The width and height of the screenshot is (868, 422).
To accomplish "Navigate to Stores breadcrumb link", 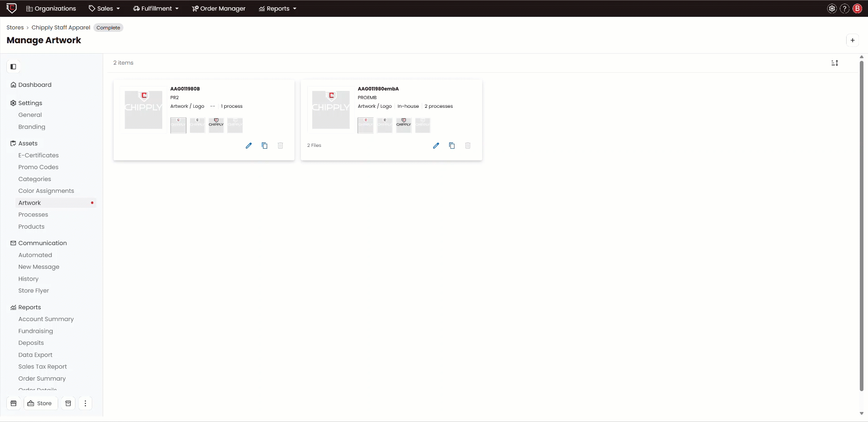I will point(15,28).
